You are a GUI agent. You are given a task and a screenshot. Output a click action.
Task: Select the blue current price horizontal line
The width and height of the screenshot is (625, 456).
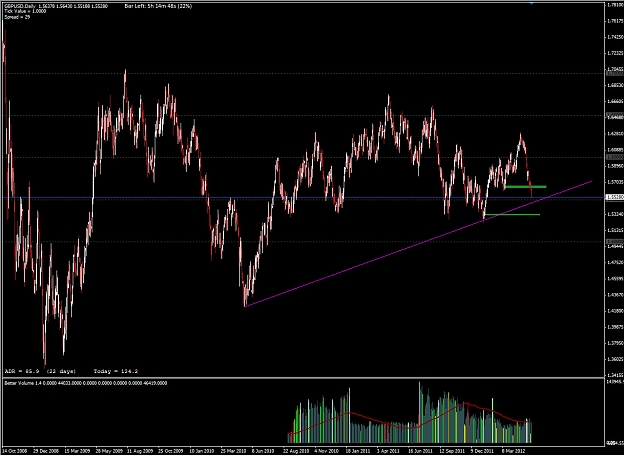(303, 197)
